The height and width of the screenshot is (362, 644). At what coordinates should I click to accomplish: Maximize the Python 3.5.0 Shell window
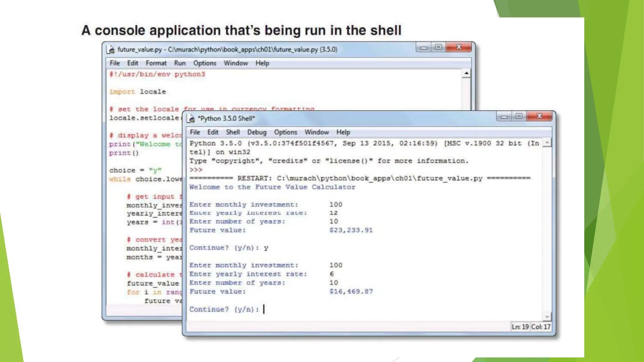[x=519, y=116]
